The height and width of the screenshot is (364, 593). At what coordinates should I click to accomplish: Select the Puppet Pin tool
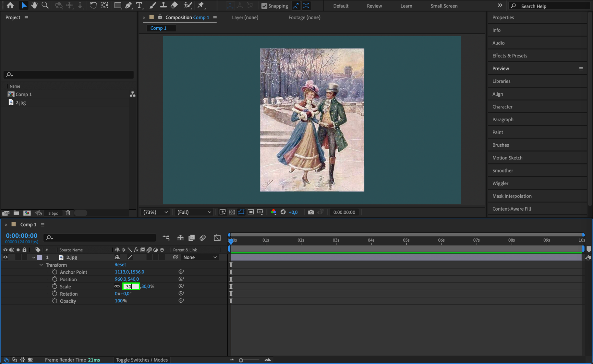click(x=201, y=5)
